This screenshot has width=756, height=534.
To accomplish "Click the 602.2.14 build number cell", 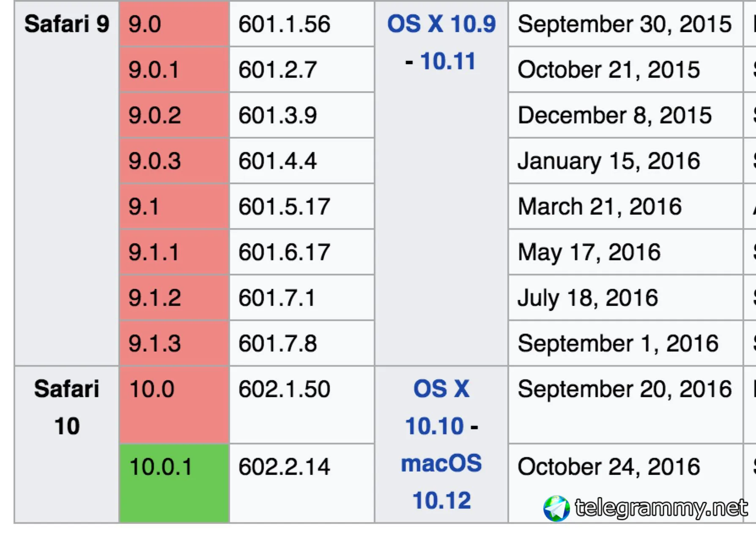I will (x=284, y=467).
